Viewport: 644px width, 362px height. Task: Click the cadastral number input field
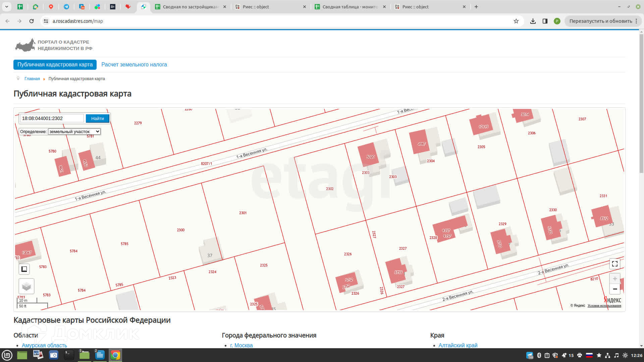pos(52,118)
